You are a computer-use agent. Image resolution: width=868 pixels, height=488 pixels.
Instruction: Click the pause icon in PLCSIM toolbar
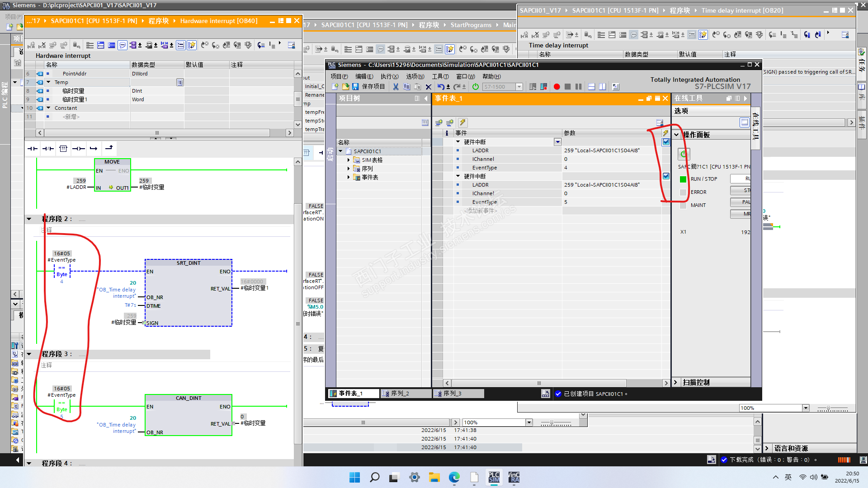point(578,87)
